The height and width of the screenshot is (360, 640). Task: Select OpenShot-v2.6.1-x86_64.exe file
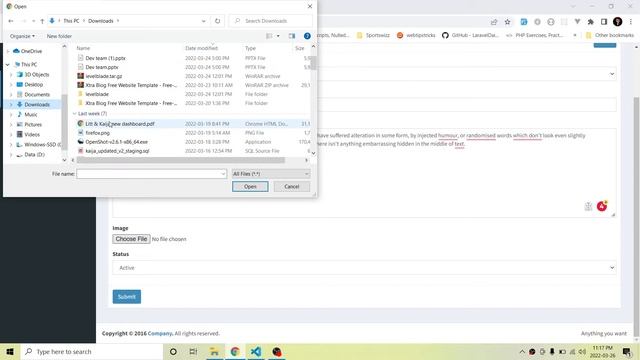click(x=116, y=142)
